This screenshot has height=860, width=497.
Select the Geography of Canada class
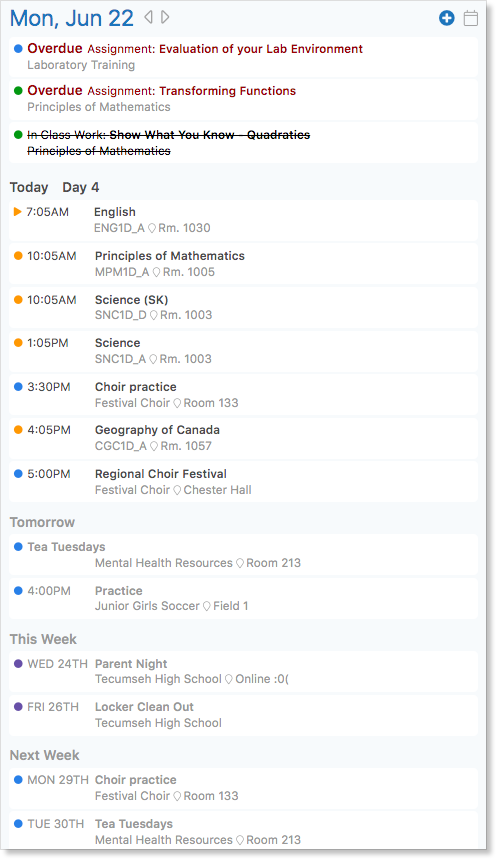pos(243,438)
